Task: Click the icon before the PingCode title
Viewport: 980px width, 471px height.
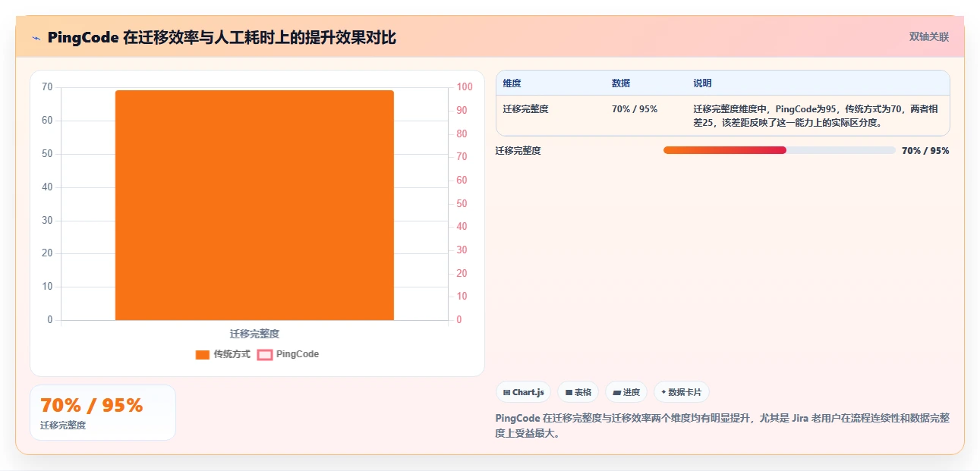Action: pos(36,38)
